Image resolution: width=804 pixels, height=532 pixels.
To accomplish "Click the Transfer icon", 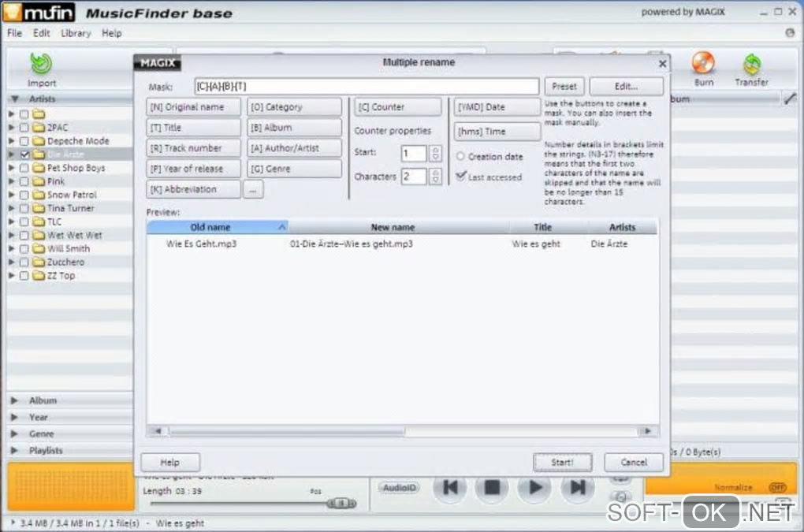I will [x=752, y=64].
